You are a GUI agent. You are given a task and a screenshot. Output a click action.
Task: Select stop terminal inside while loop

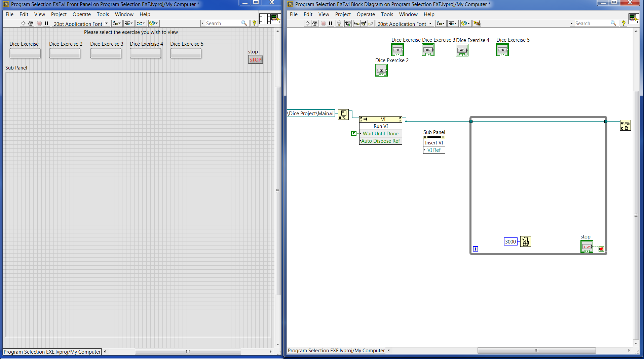point(587,247)
